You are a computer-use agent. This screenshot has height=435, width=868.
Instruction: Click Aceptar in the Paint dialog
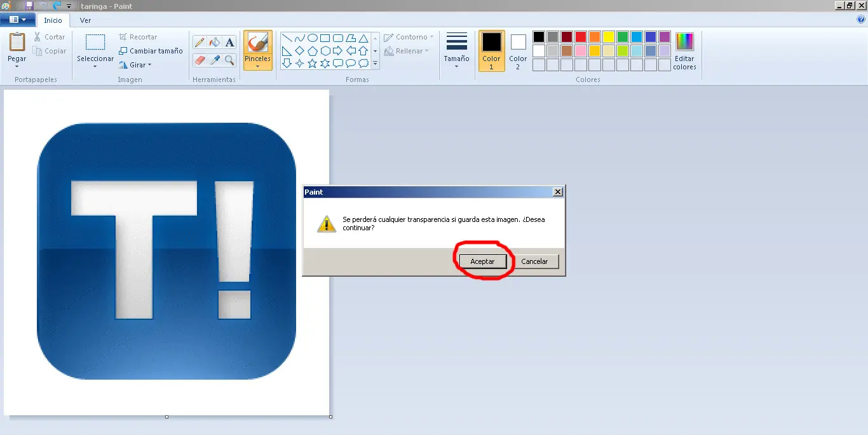(x=482, y=261)
